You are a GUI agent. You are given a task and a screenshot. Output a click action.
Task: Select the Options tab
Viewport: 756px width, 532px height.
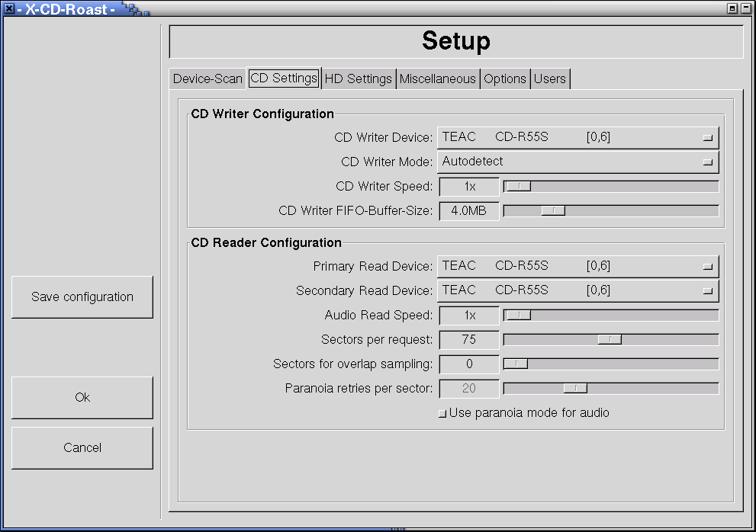(x=505, y=79)
